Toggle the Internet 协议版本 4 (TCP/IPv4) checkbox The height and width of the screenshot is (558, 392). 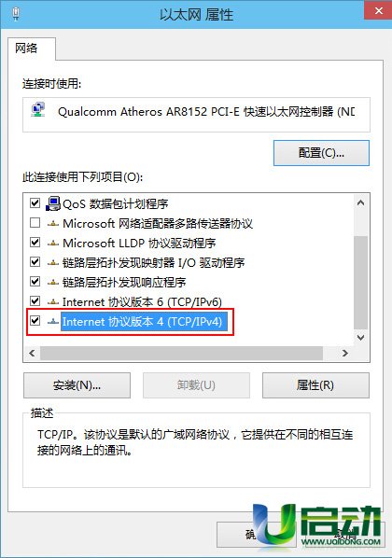[35, 321]
